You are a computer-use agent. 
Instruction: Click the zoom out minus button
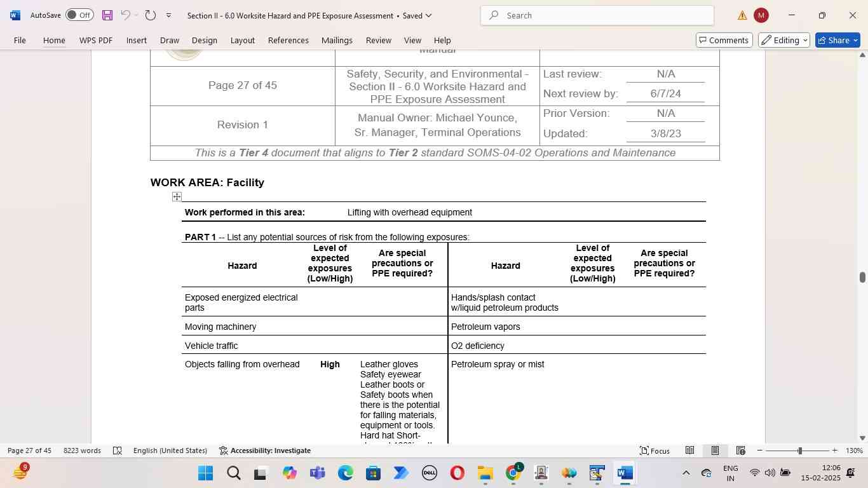coord(759,451)
